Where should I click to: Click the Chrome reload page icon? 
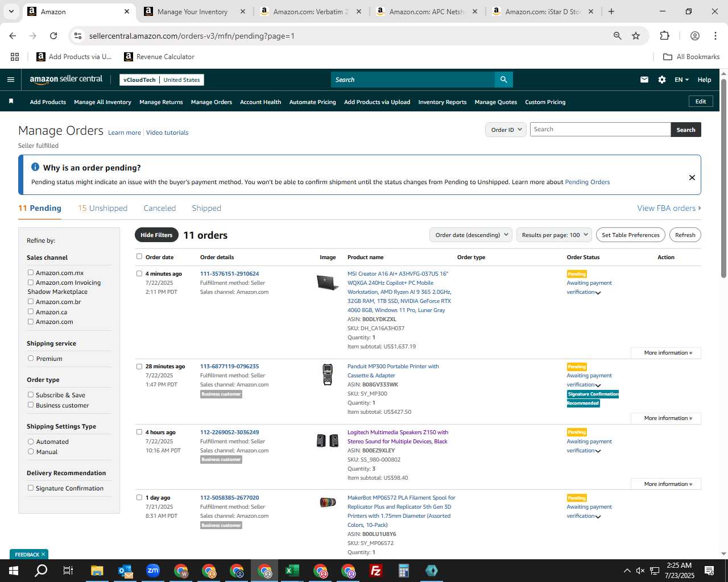point(53,36)
